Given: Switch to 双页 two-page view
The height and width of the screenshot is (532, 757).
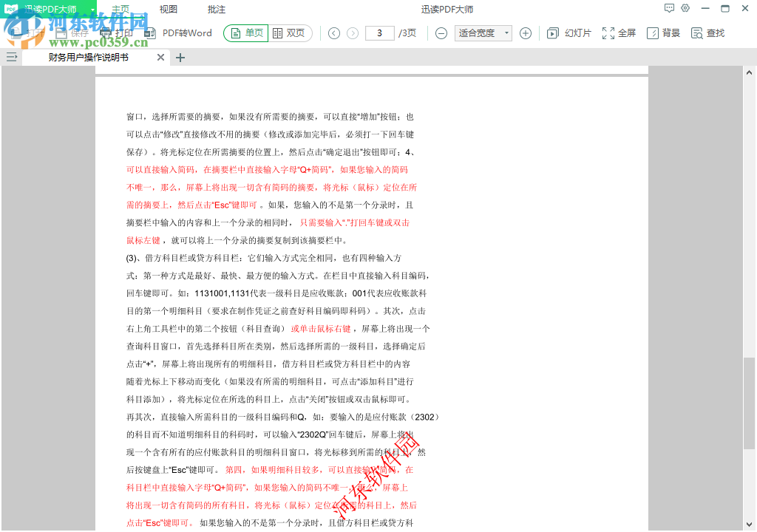Looking at the screenshot, I should click(x=290, y=33).
